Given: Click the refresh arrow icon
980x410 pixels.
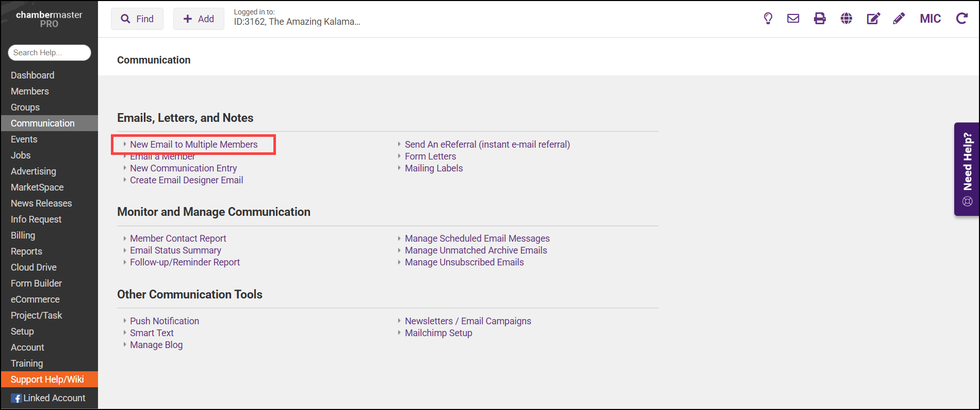Looking at the screenshot, I should 961,19.
